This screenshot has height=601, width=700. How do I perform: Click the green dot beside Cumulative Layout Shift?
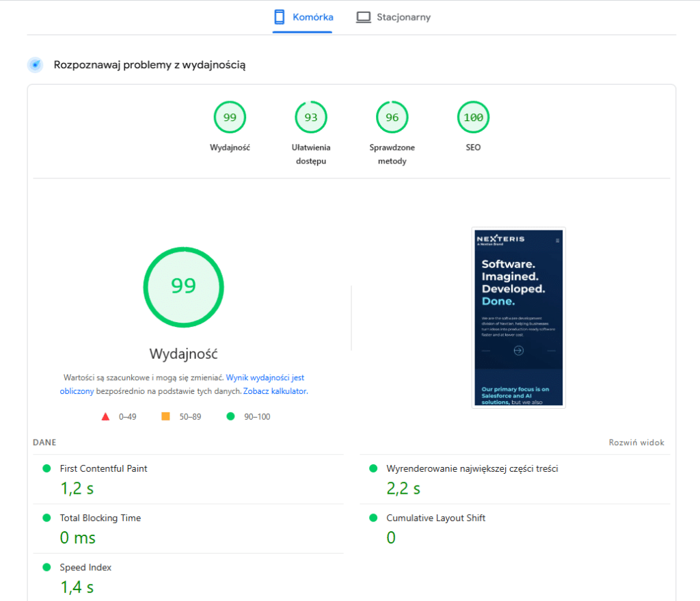click(374, 518)
